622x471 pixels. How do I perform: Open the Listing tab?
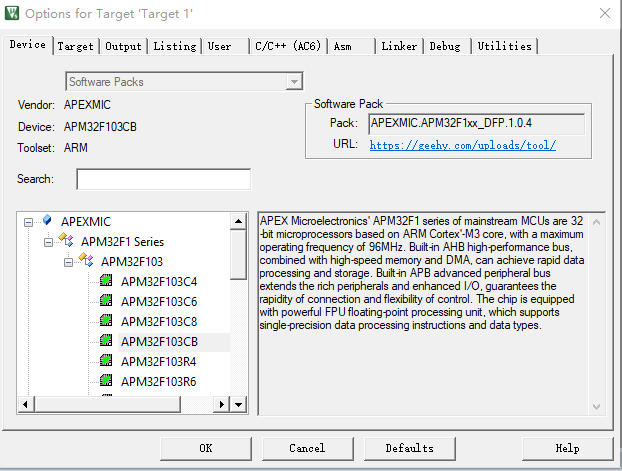click(175, 46)
